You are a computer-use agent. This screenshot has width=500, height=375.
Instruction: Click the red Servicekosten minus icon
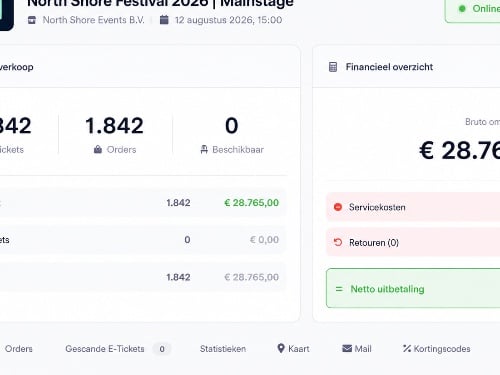(x=338, y=207)
